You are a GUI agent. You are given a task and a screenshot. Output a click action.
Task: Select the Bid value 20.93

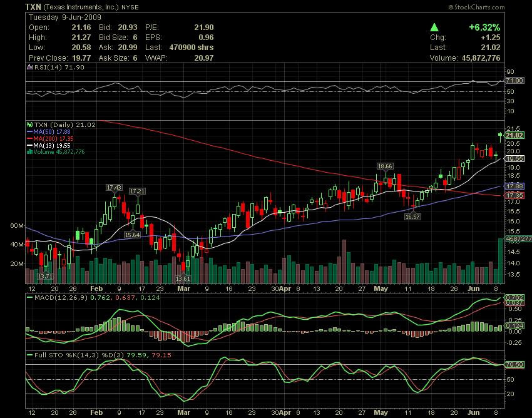coord(128,28)
